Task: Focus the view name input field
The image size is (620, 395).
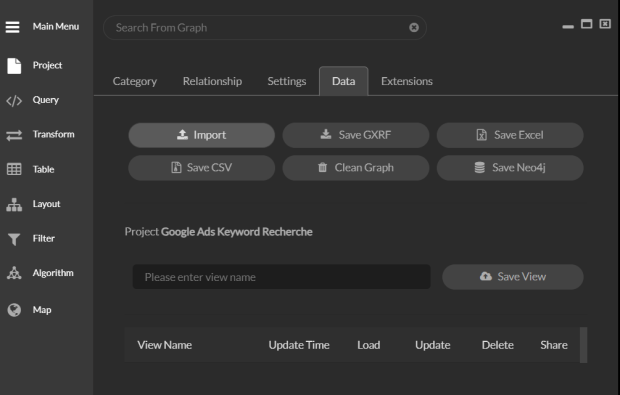Action: (282, 277)
